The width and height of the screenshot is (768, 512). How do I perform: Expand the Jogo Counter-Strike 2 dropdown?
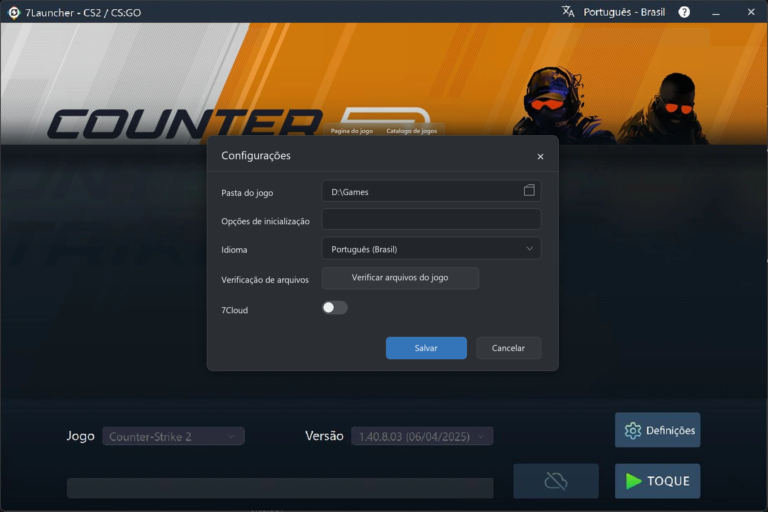pos(173,436)
